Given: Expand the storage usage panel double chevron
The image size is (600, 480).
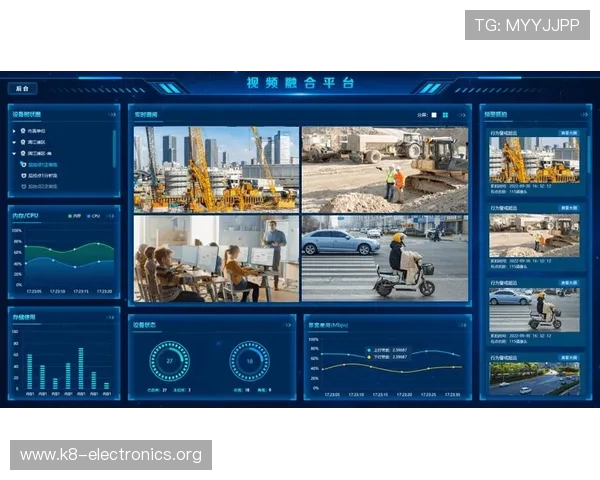Looking at the screenshot, I should click(x=110, y=317).
